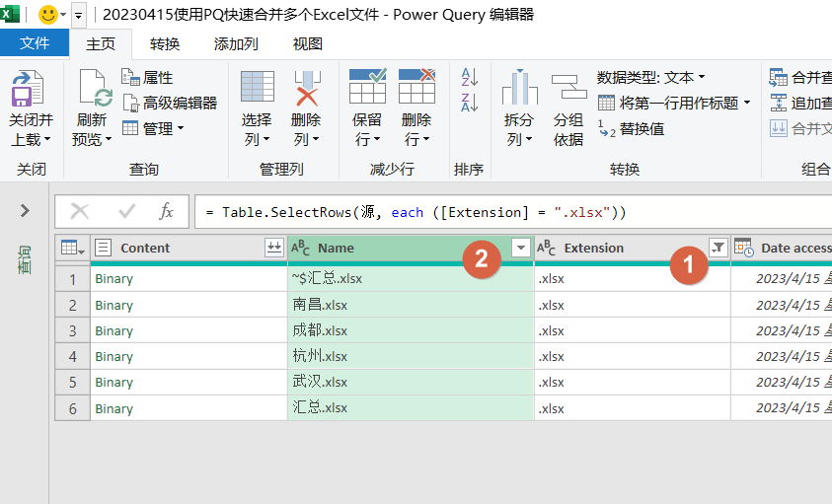The width and height of the screenshot is (832, 504).
Task: Click the ABC type icon of Name column
Action: click(300, 248)
